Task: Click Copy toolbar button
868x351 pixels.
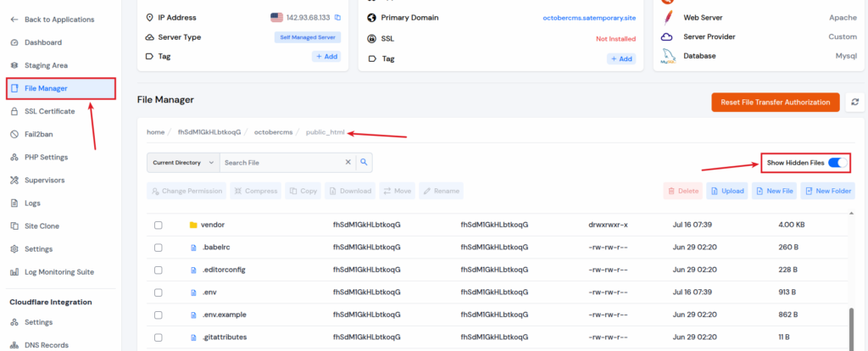Action: [303, 191]
